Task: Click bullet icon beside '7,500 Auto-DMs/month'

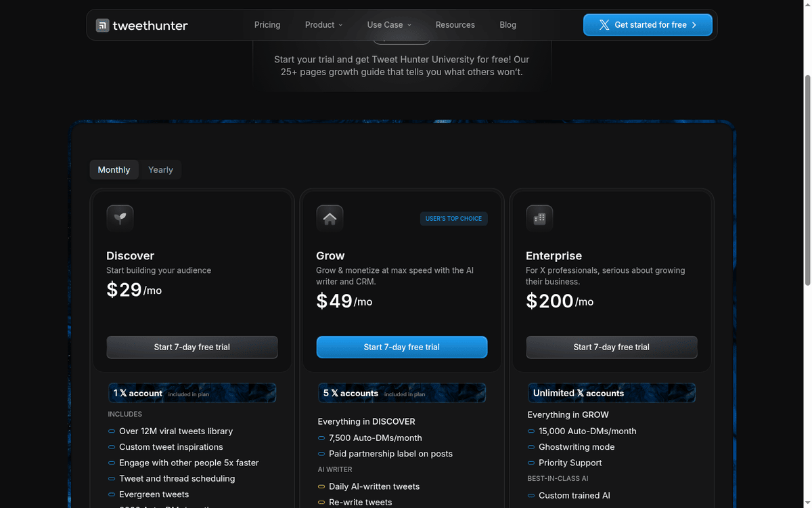Action: tap(321, 438)
